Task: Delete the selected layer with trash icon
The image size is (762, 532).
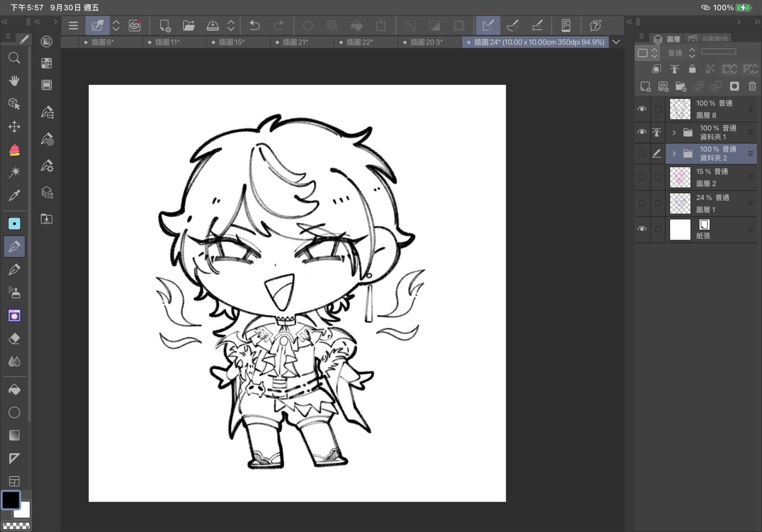Action: pyautogui.click(x=752, y=86)
